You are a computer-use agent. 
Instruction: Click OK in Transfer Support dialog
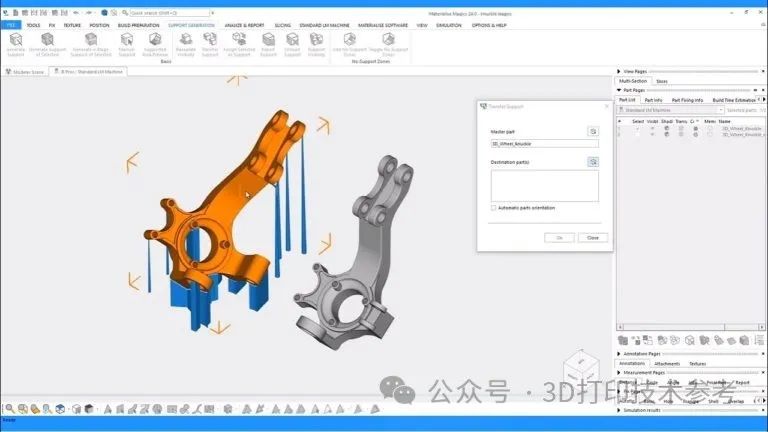pos(559,238)
